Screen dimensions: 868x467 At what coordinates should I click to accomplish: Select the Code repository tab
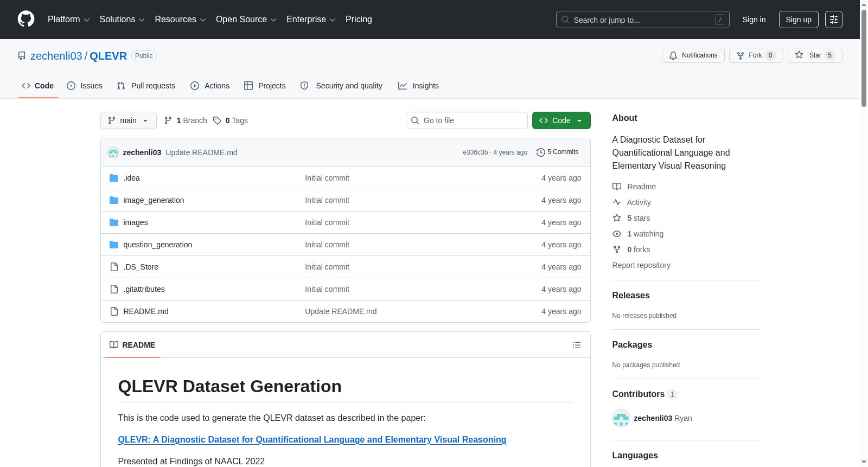[x=38, y=86]
